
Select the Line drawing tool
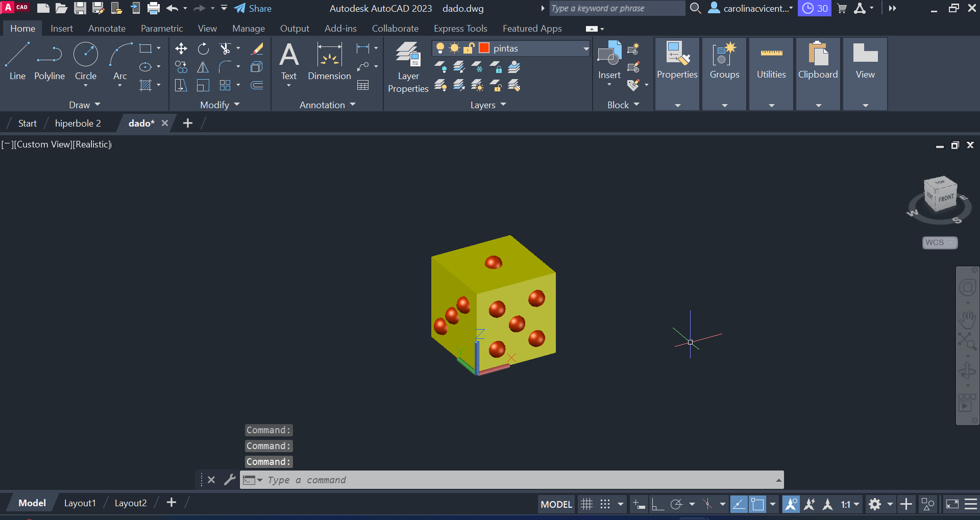[x=17, y=62]
